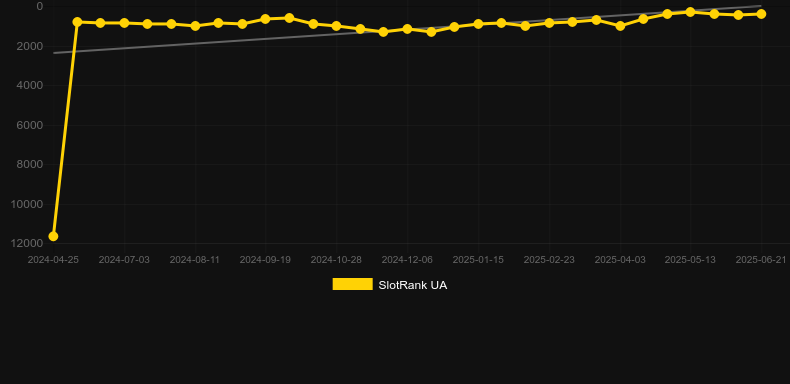790x384 pixels.
Task: Click the final data point at 2025-06-21
Action: 761,14
